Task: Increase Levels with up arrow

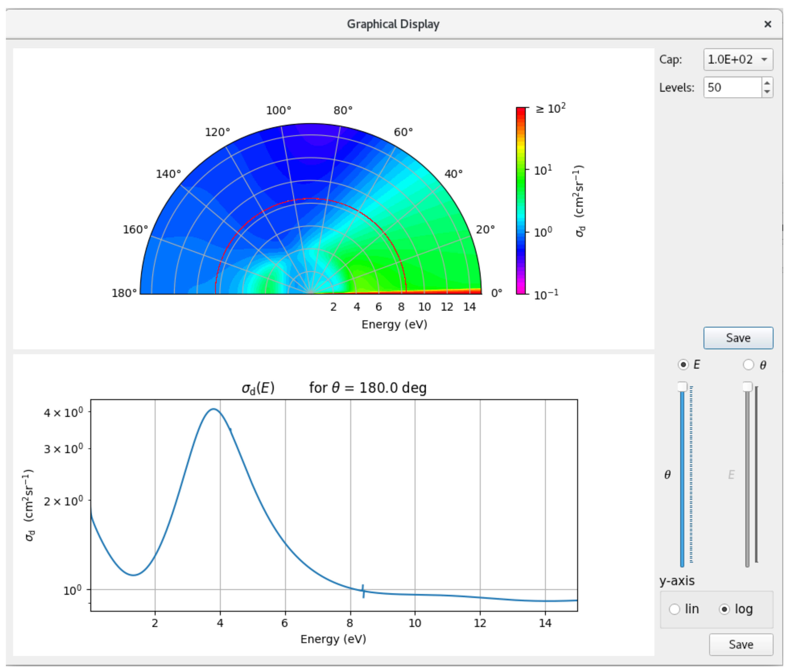Action: pos(767,83)
